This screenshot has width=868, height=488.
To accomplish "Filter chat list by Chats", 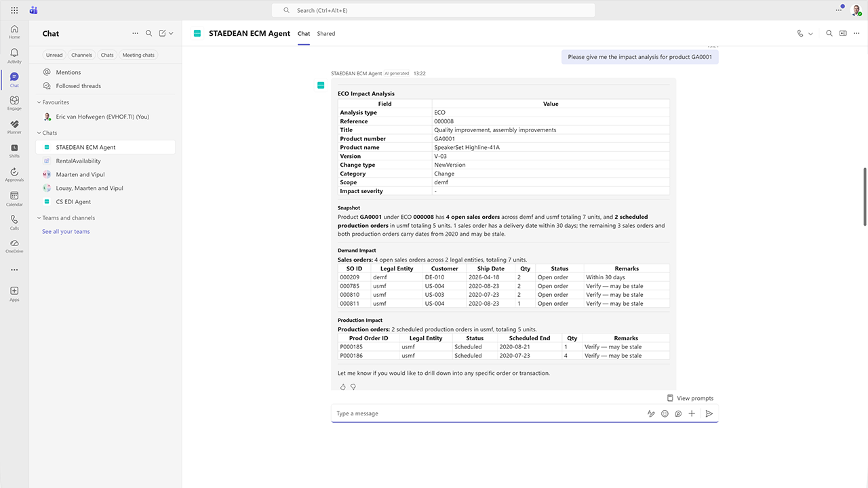I will (107, 55).
